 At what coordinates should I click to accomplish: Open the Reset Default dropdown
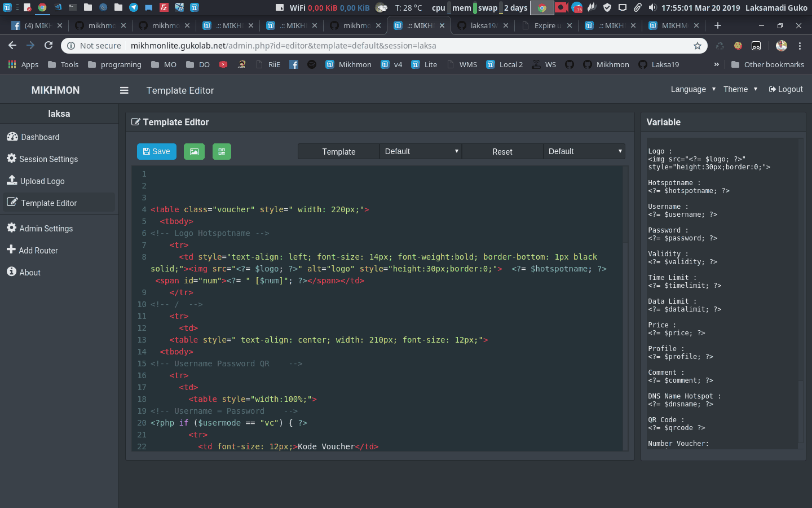(584, 151)
